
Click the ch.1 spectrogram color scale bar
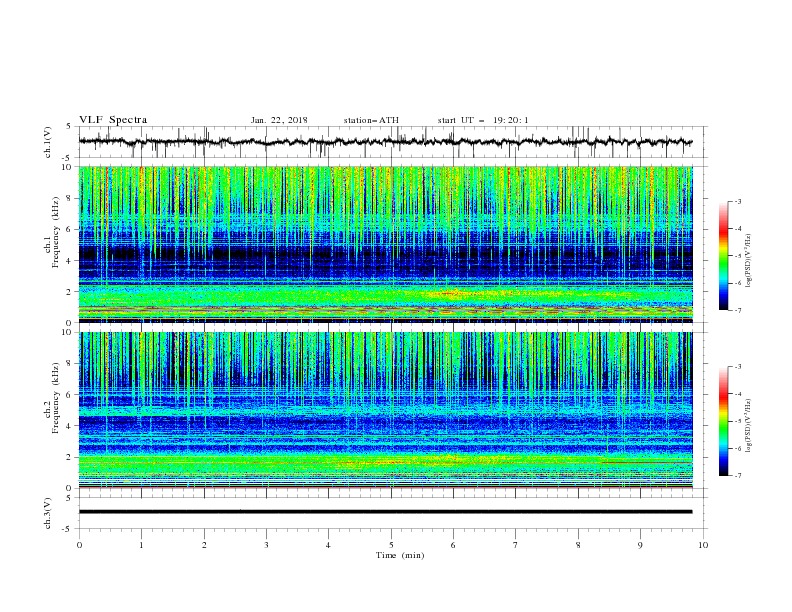click(x=723, y=256)
